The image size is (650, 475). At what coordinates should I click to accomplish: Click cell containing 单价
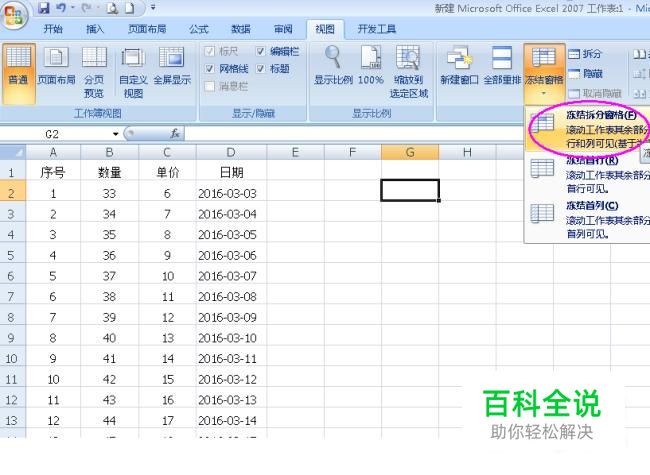[x=167, y=172]
